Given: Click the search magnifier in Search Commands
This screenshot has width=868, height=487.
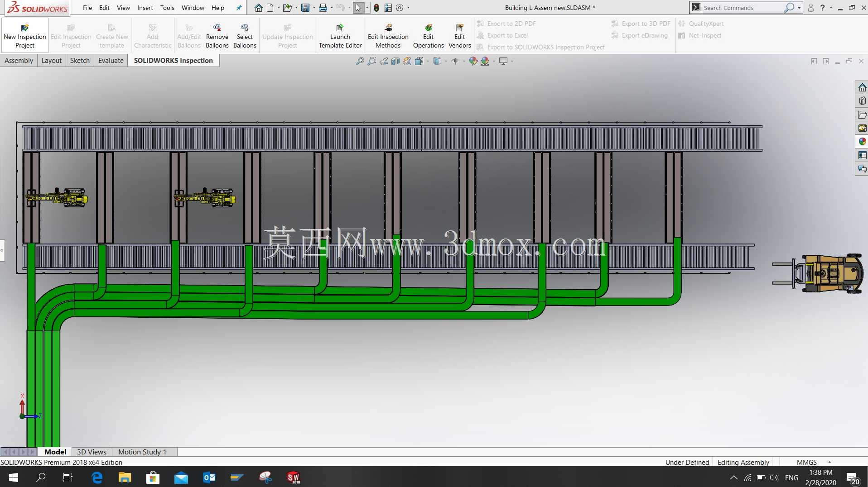Looking at the screenshot, I should tap(789, 8).
